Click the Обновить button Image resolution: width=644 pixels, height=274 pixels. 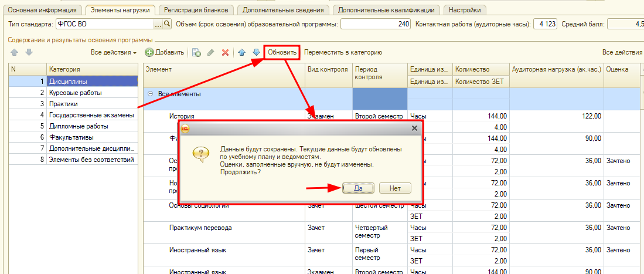click(x=282, y=53)
